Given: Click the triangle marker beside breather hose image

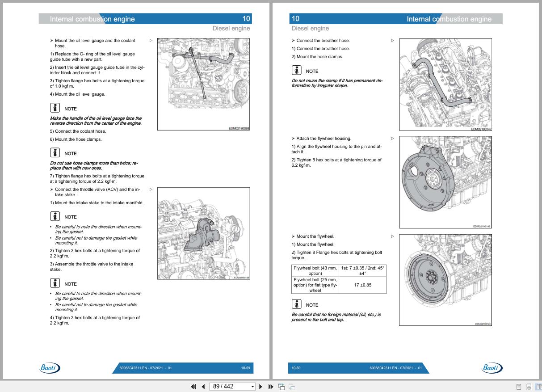Looking at the screenshot, I should click(393, 40).
